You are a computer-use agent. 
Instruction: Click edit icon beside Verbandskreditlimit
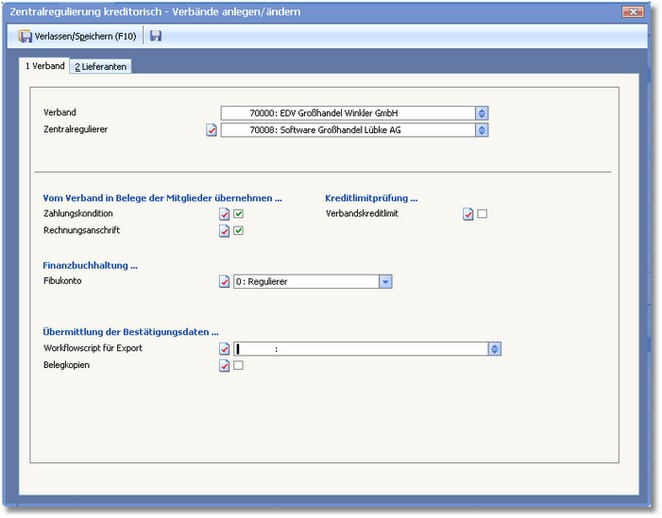click(467, 214)
